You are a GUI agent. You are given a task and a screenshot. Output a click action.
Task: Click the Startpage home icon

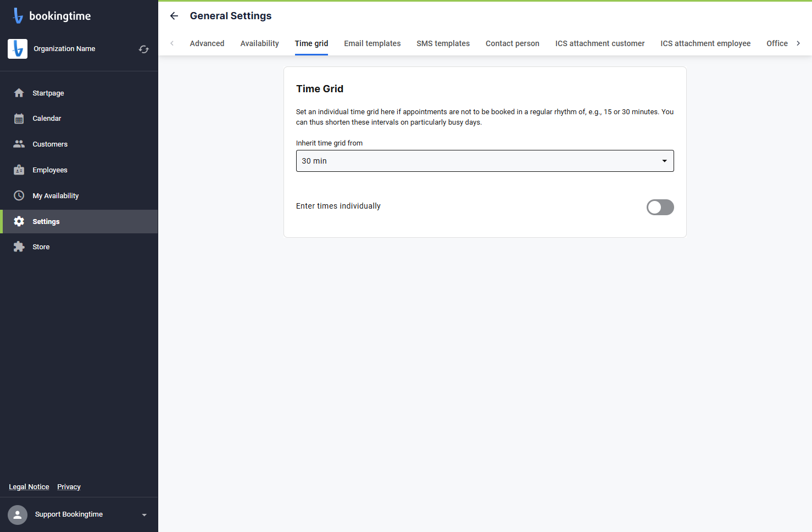coord(19,93)
